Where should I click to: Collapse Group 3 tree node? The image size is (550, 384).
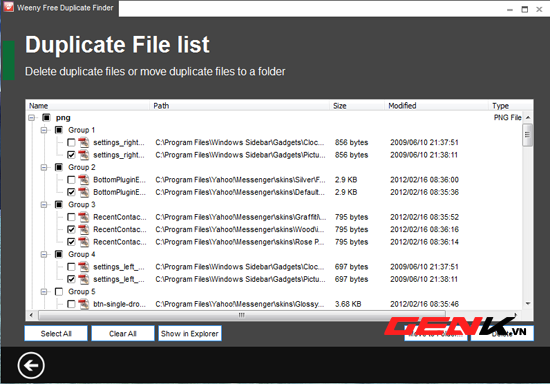(x=44, y=204)
